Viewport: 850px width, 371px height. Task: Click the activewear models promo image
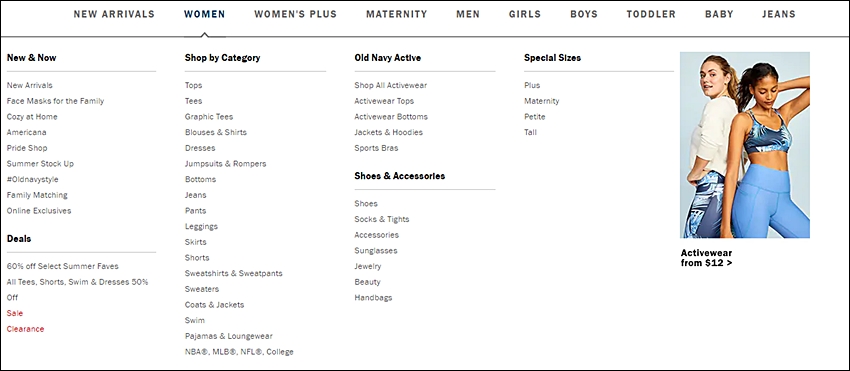745,145
